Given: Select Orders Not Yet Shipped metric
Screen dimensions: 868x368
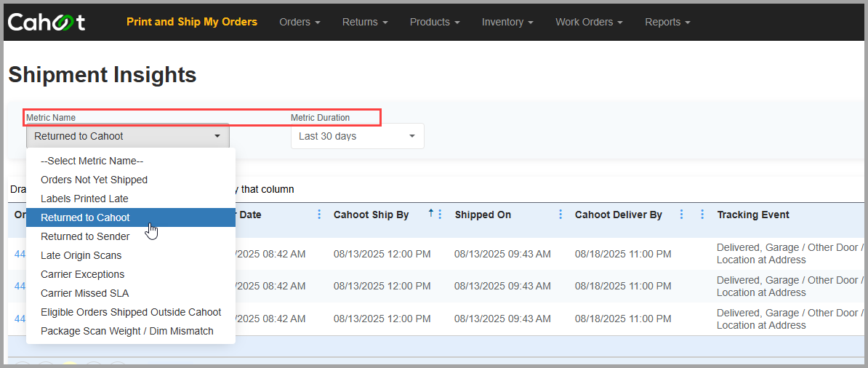Looking at the screenshot, I should click(x=131, y=180).
